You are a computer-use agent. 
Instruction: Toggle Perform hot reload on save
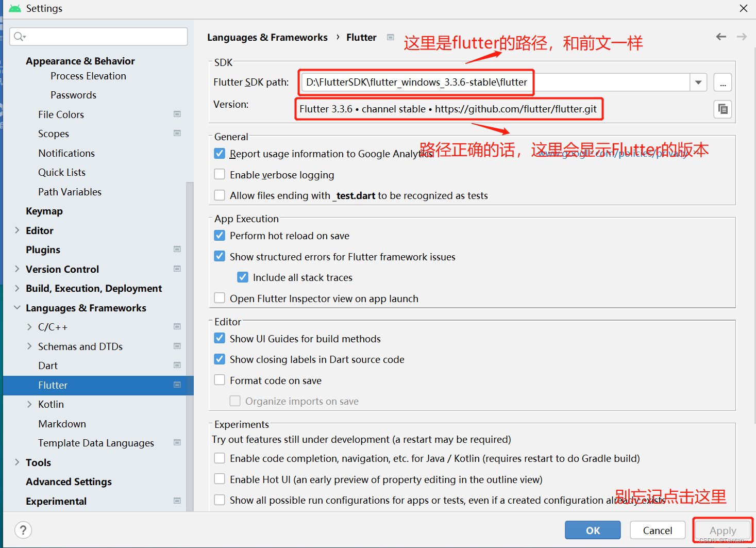[x=220, y=235]
